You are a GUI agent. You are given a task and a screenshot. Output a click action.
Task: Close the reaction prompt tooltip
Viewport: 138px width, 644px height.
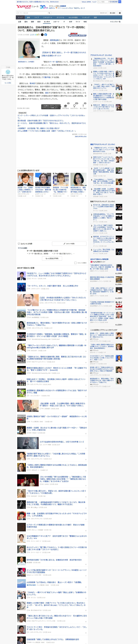point(60,106)
